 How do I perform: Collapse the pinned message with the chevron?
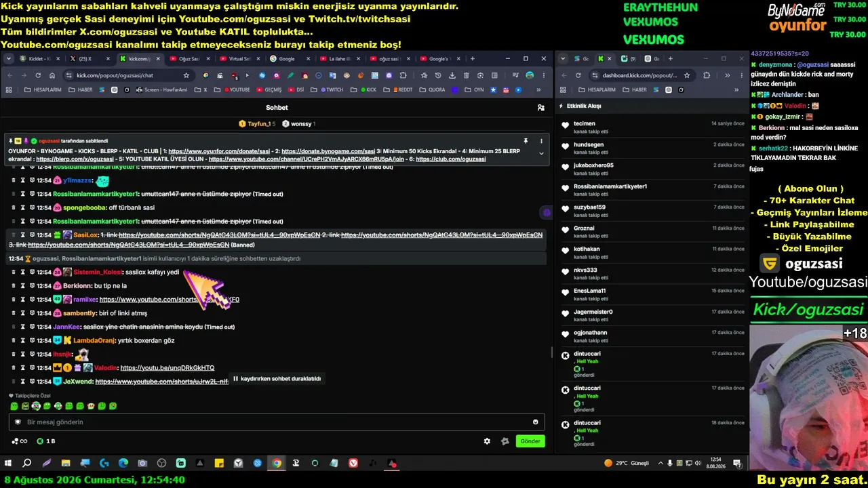click(x=541, y=154)
